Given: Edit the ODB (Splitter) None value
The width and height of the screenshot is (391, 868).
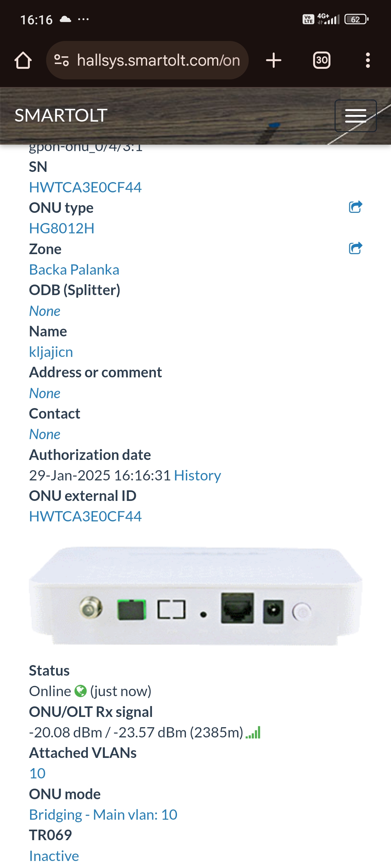Looking at the screenshot, I should (x=45, y=311).
